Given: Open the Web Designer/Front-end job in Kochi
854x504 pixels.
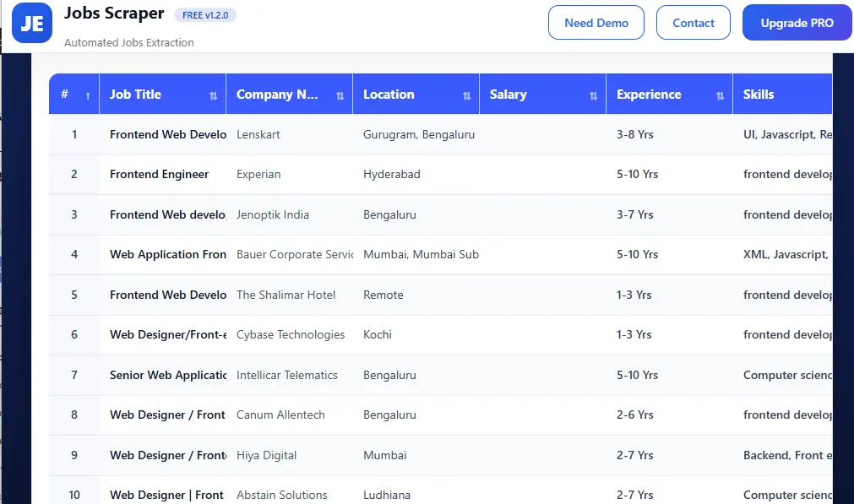Looking at the screenshot, I should coord(167,334).
